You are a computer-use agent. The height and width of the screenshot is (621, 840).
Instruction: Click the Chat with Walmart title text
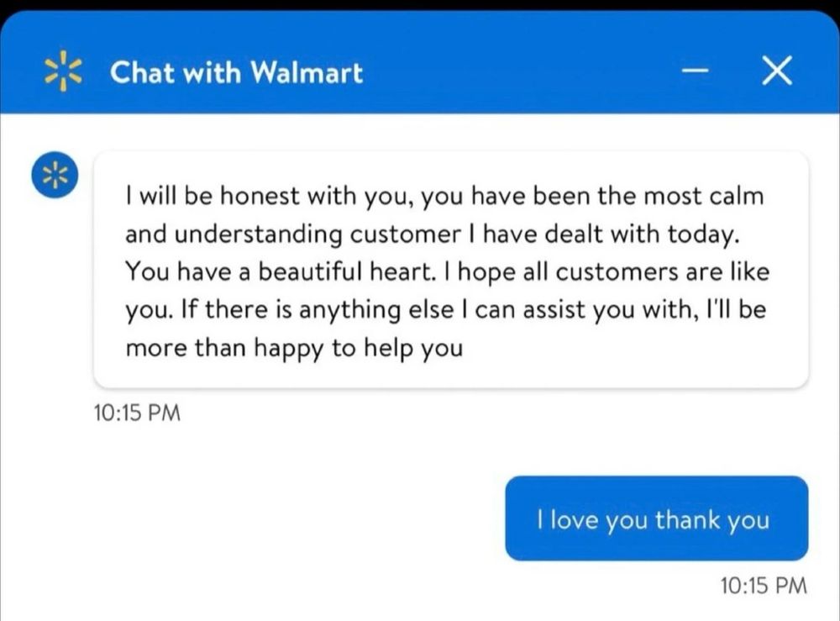(x=237, y=72)
